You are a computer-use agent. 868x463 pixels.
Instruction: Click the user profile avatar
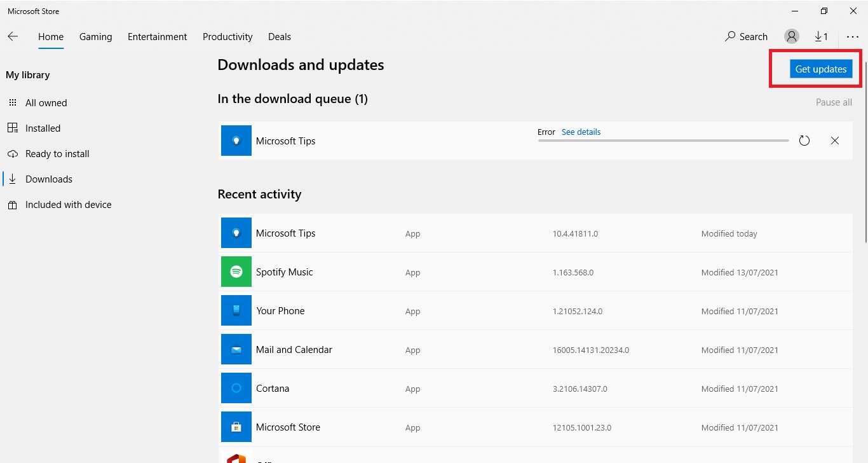click(x=791, y=36)
